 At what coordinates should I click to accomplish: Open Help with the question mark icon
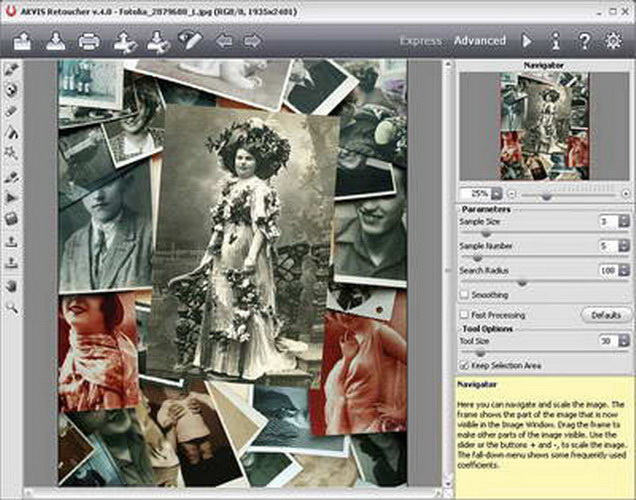click(585, 41)
